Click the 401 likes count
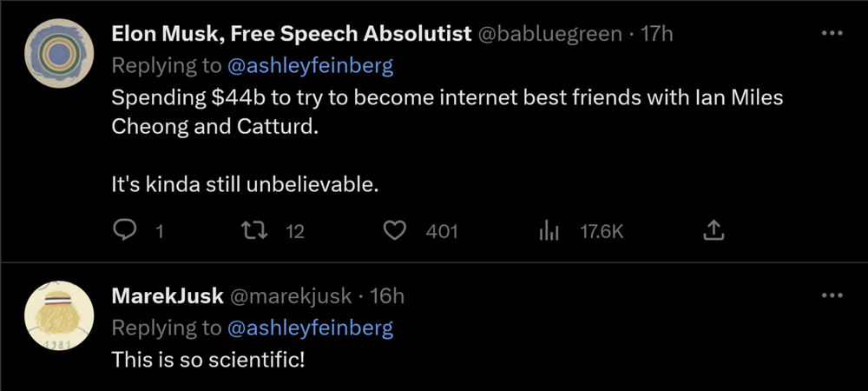 pos(442,231)
